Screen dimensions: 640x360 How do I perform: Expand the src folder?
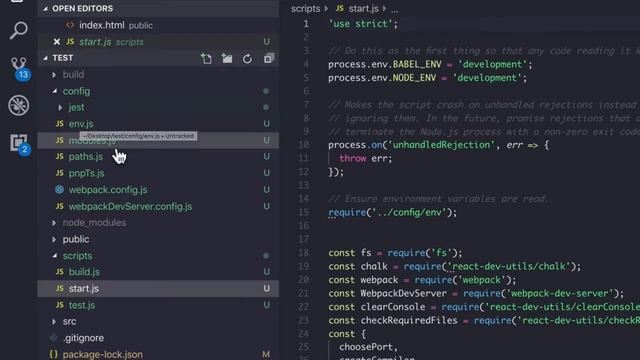(x=54, y=322)
